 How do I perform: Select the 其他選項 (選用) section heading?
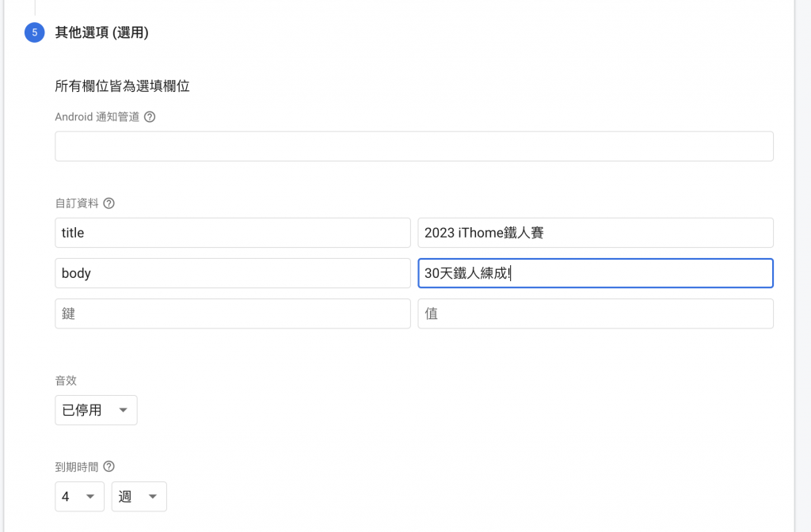pos(102,32)
